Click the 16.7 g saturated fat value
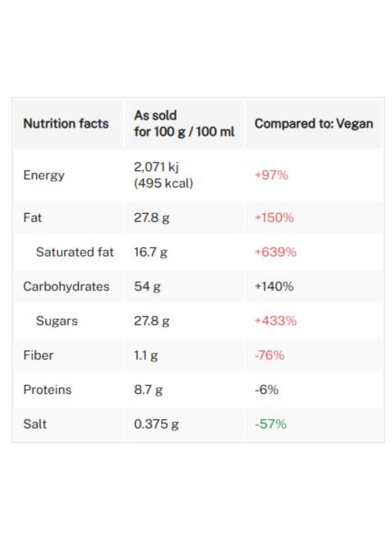 tap(150, 252)
